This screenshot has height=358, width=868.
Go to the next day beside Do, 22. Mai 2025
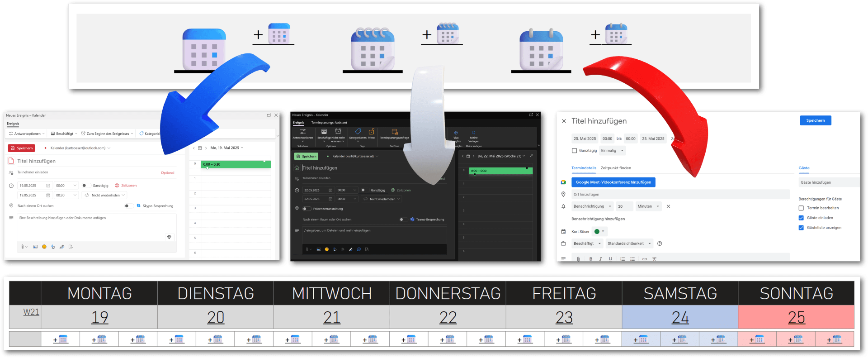click(473, 156)
